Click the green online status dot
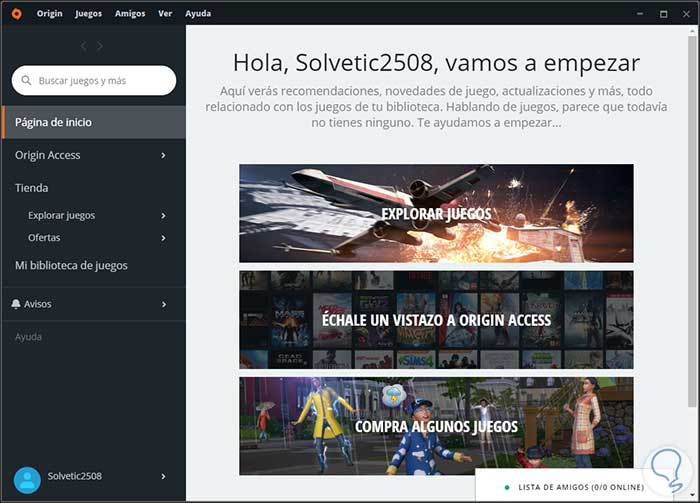The width and height of the screenshot is (700, 503). point(507,487)
